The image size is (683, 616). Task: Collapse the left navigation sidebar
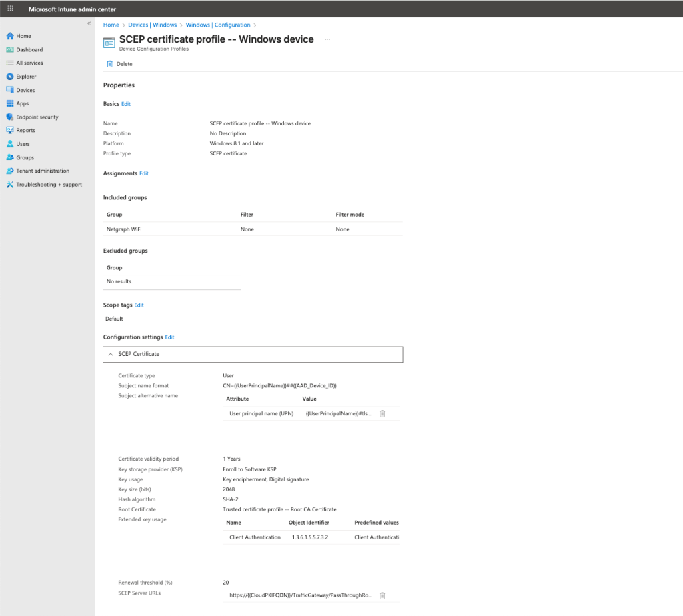tap(89, 23)
